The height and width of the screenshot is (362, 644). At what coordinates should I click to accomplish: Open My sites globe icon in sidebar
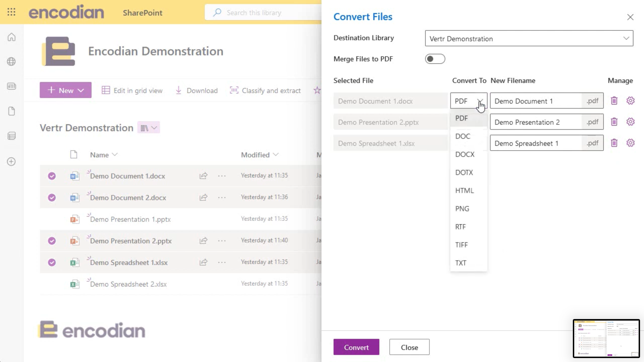point(11,62)
